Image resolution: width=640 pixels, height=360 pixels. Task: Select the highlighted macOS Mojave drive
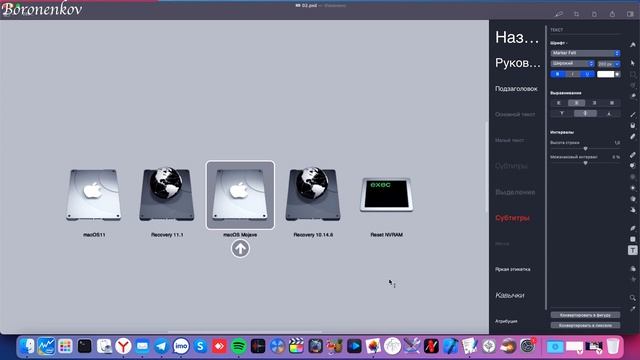[x=240, y=195]
